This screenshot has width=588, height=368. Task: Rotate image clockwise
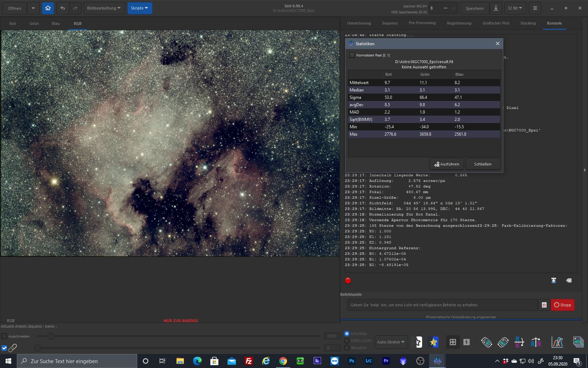[503, 342]
